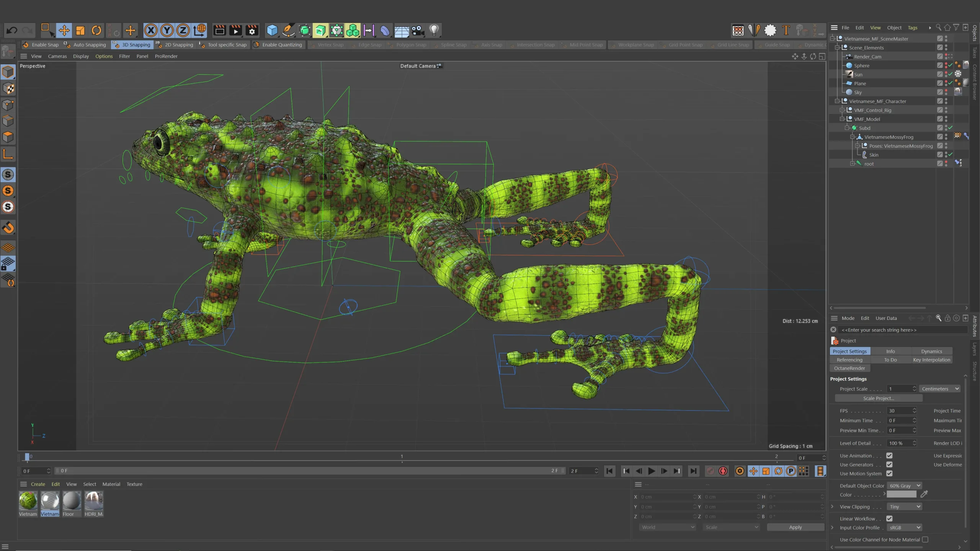Open Object Manager Tags menu
This screenshot has height=551, width=980.
[913, 28]
